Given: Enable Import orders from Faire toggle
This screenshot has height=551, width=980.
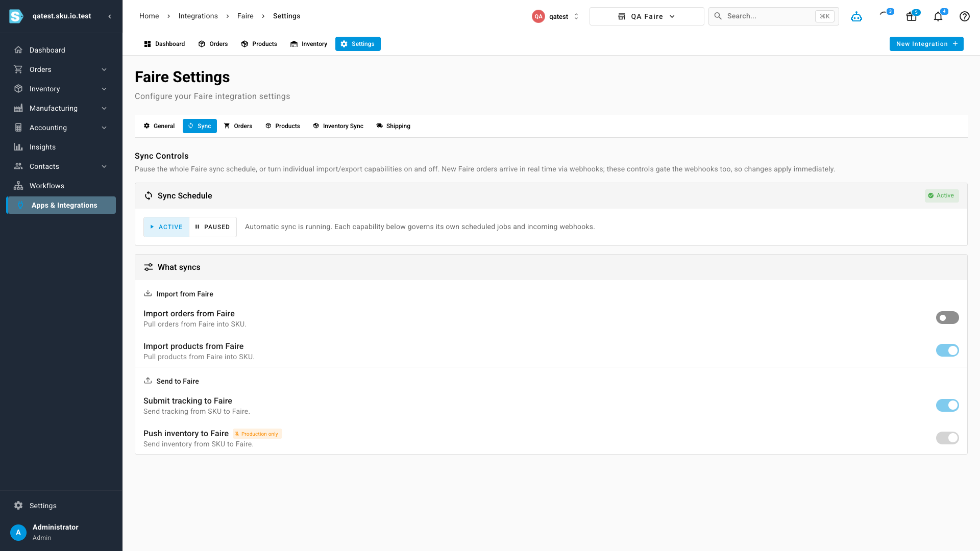Looking at the screenshot, I should point(947,318).
